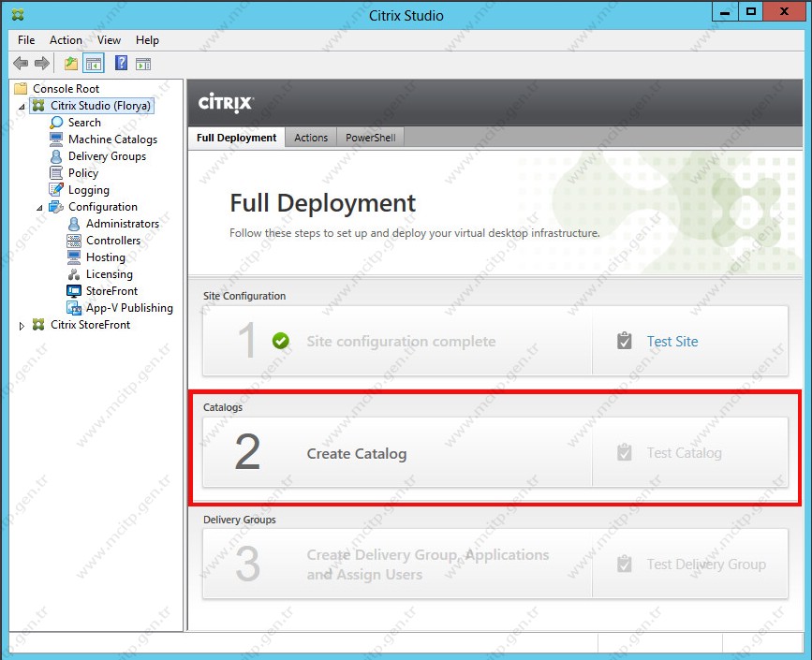The image size is (812, 660).
Task: Click the StoreFront icon under Configuration
Action: 74,291
